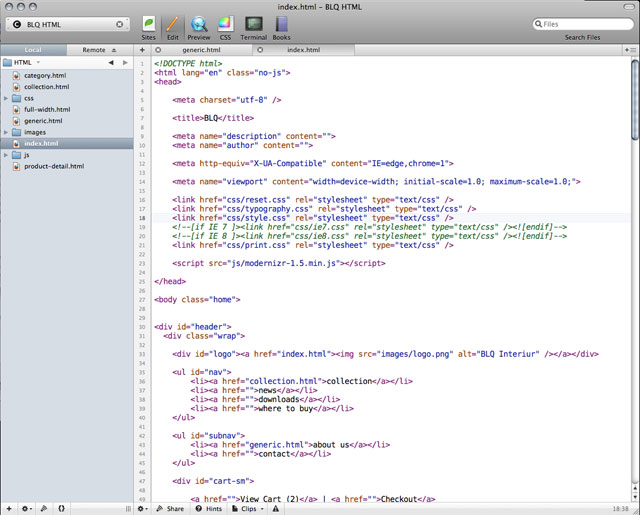Image resolution: width=640 pixels, height=515 pixels.
Task: Click the div id="header" line
Action: point(193,327)
